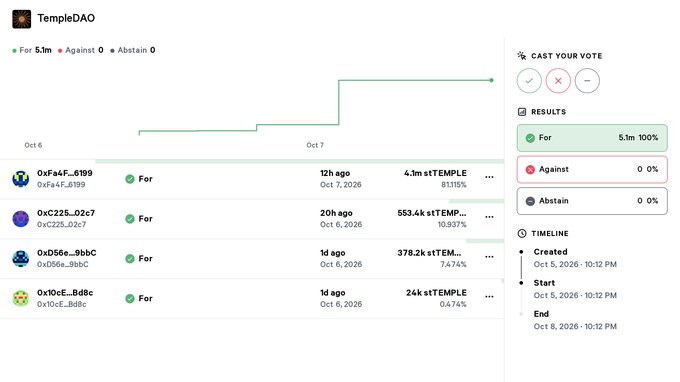Screen dimensions: 680x382
Task: Click the gray minus icon in Abstain result
Action: pos(530,201)
